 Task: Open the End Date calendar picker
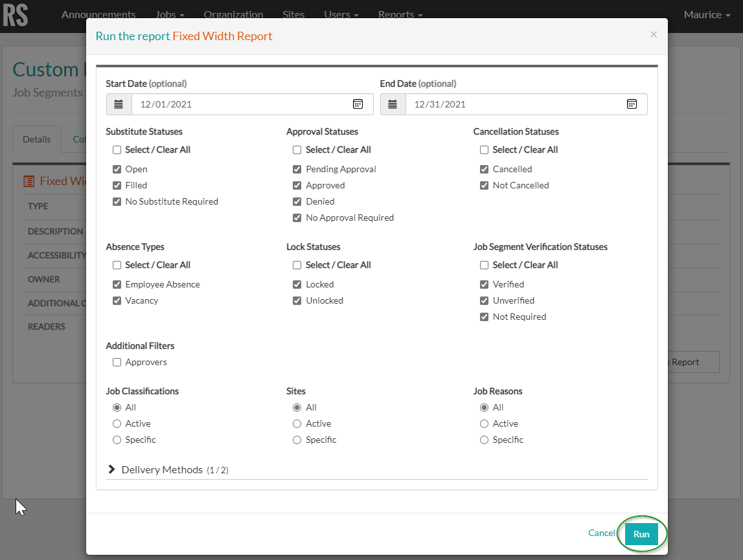[x=632, y=104]
